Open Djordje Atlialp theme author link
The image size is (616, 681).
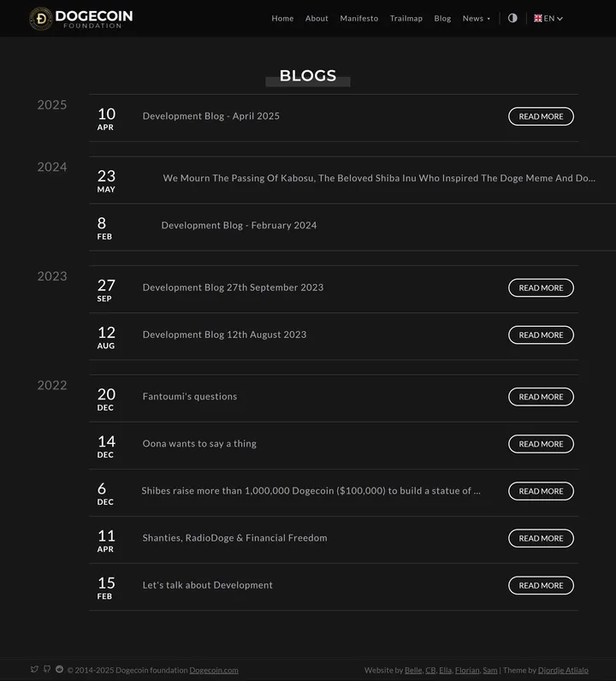click(563, 670)
